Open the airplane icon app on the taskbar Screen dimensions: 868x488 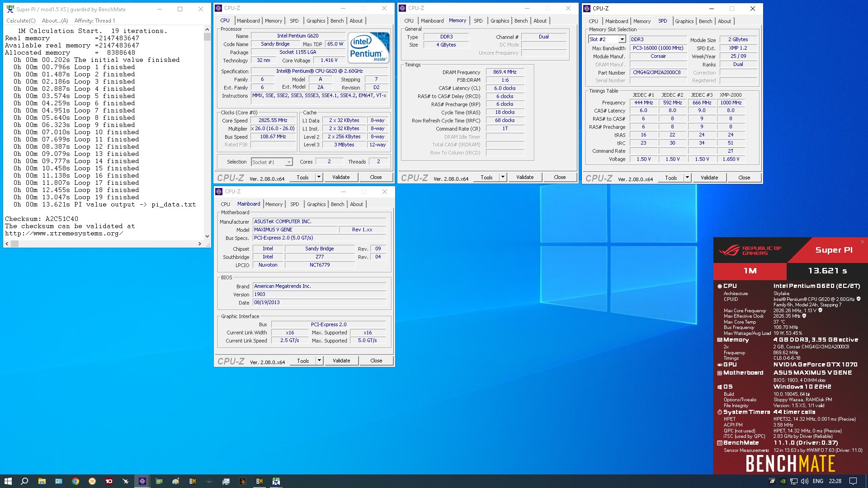click(126, 481)
